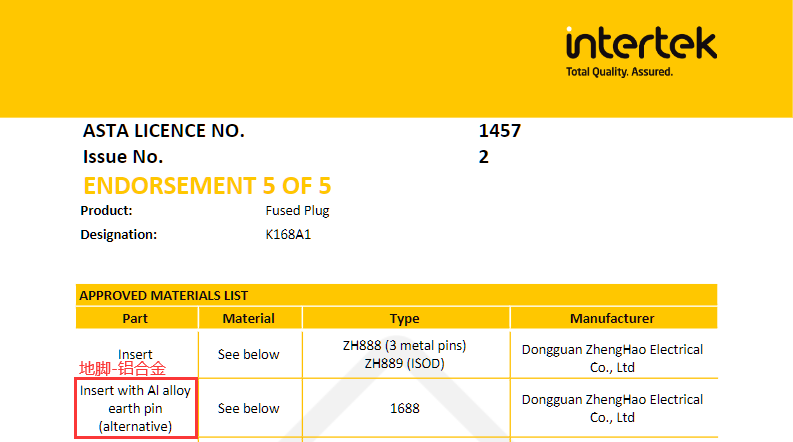Click the licence number 1457
This screenshot has height=442, width=793.
(x=500, y=131)
